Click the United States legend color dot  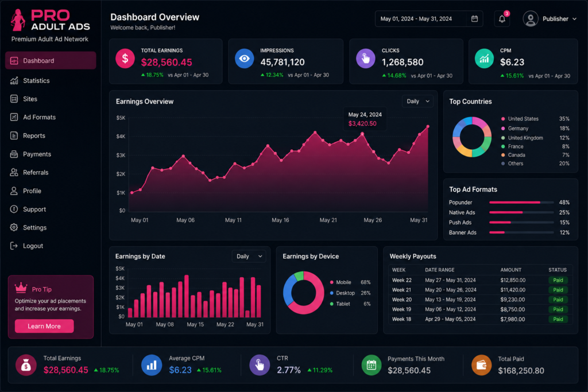click(x=503, y=119)
